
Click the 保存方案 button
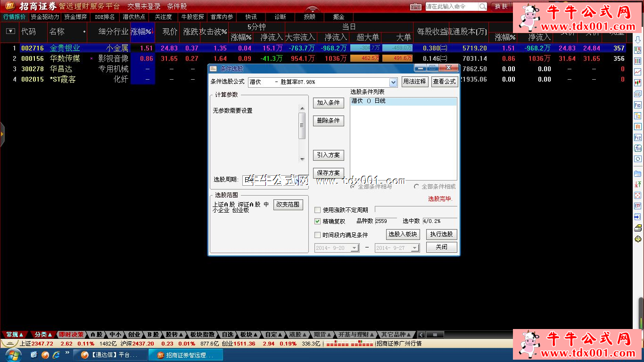329,173
